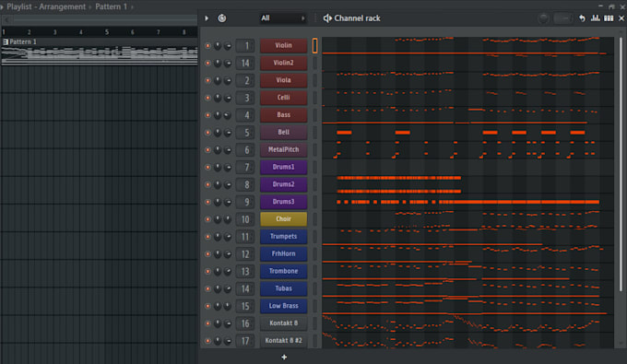
Task: Mute the Trumpets channel
Action: tap(207, 237)
